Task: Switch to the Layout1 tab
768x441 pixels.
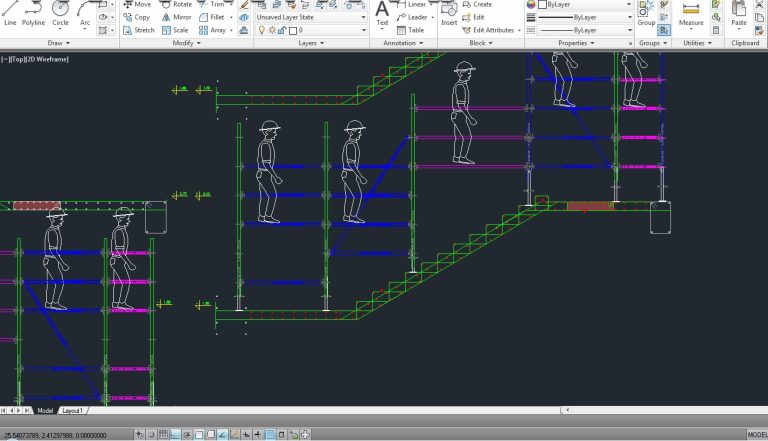Action: tap(72, 411)
